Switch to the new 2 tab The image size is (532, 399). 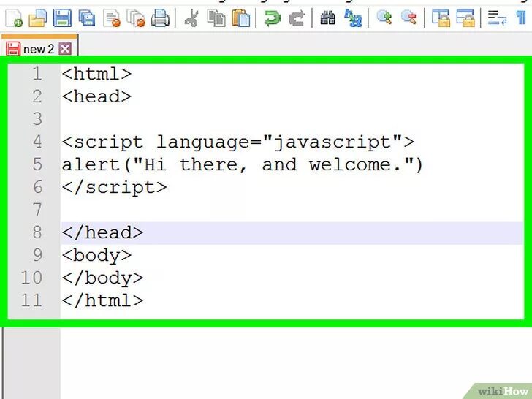pos(39,49)
